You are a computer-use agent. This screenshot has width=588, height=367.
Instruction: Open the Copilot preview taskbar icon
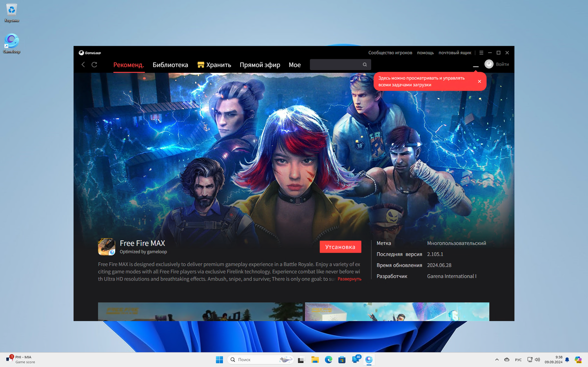(x=578, y=360)
